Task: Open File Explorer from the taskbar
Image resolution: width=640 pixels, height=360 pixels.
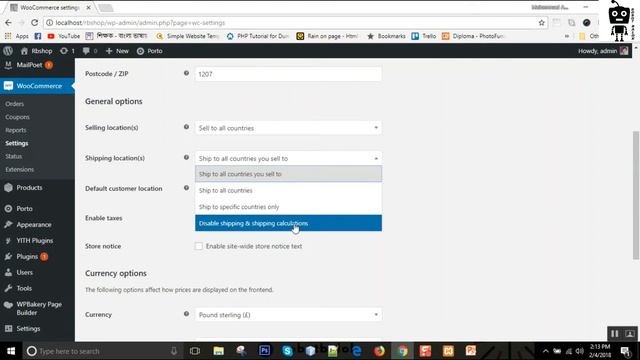Action: 219,351
